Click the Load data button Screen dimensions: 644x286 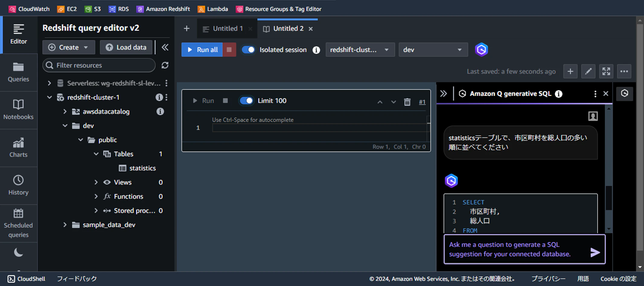(126, 47)
